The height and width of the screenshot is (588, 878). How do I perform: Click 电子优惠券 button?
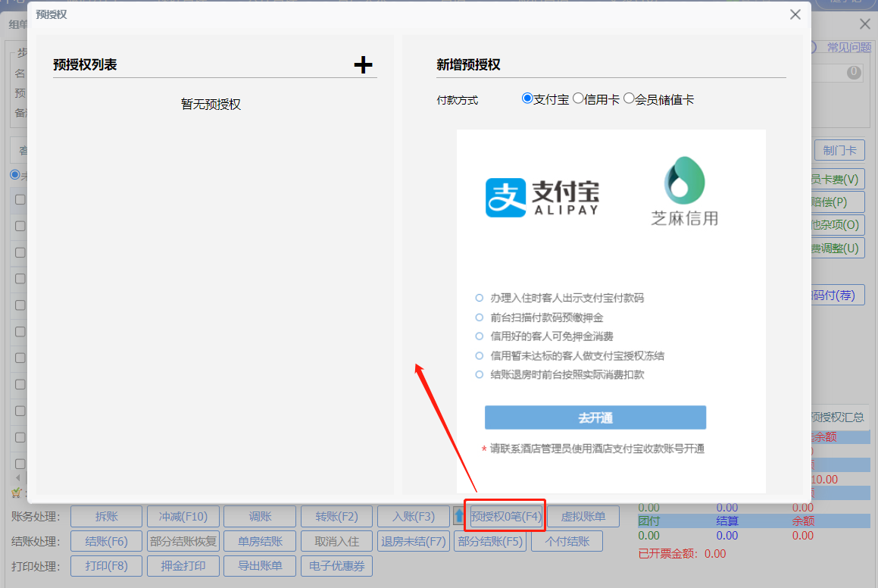click(x=336, y=566)
